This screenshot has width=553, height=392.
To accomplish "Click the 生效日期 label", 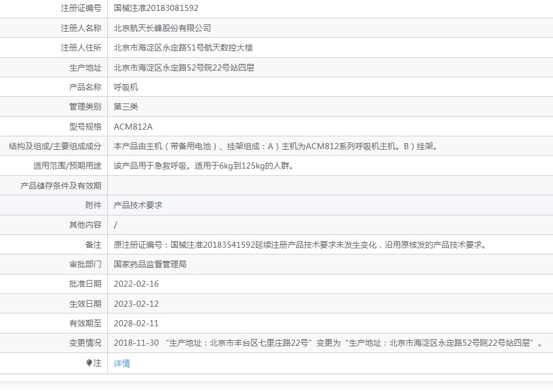I will pyautogui.click(x=85, y=304).
